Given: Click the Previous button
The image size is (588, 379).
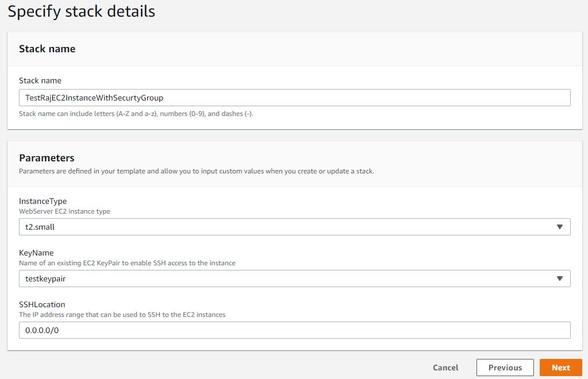Looking at the screenshot, I should (x=505, y=368).
